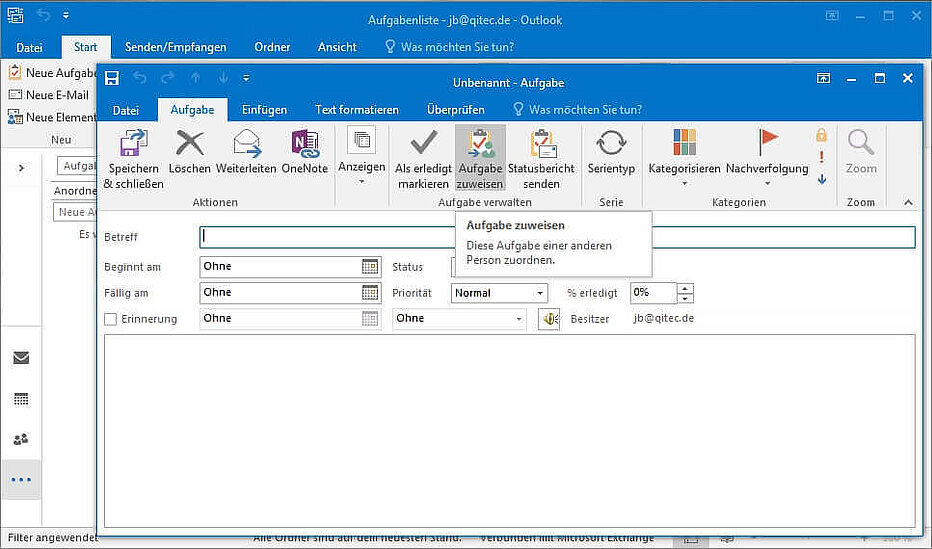The image size is (932, 549).
Task: Open Datei tab in Outlook main window
Action: tap(29, 48)
